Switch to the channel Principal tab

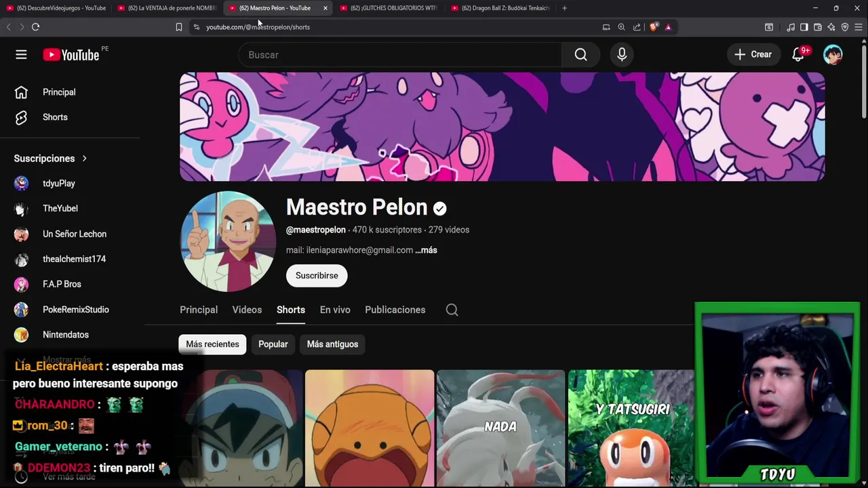point(199,310)
